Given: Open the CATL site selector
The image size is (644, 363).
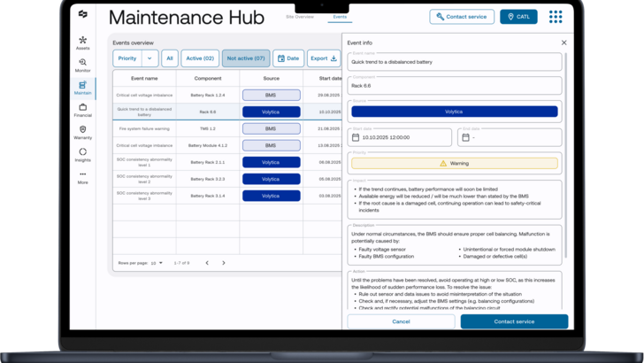Looking at the screenshot, I should point(518,17).
